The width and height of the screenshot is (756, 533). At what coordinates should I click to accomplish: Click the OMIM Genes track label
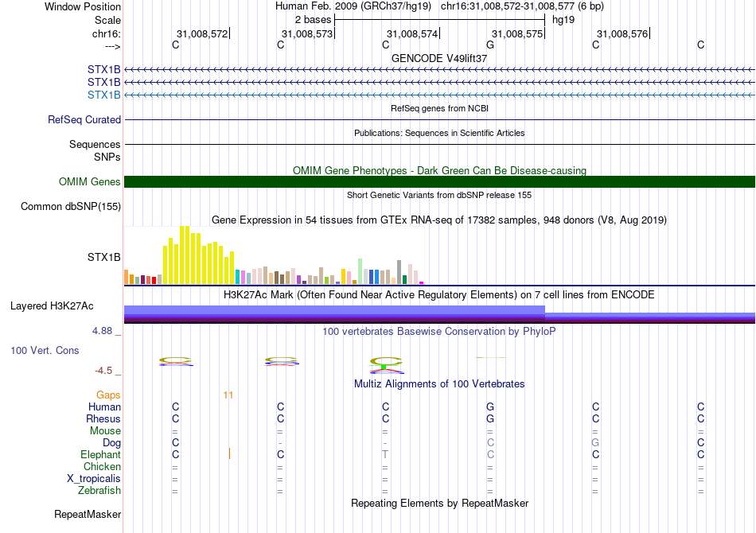(x=89, y=181)
